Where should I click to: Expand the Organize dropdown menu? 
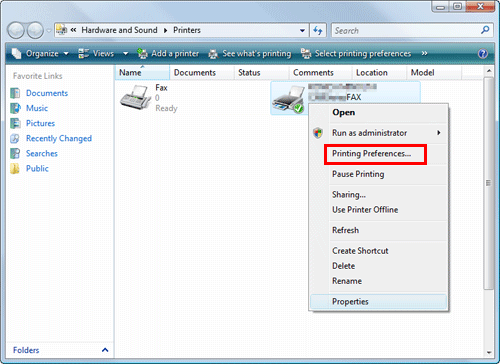tap(40, 54)
